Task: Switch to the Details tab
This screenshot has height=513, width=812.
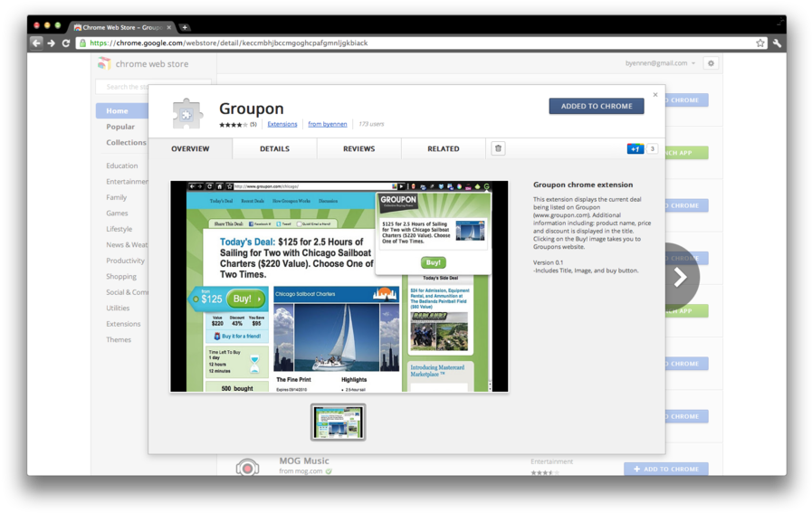Action: (274, 148)
